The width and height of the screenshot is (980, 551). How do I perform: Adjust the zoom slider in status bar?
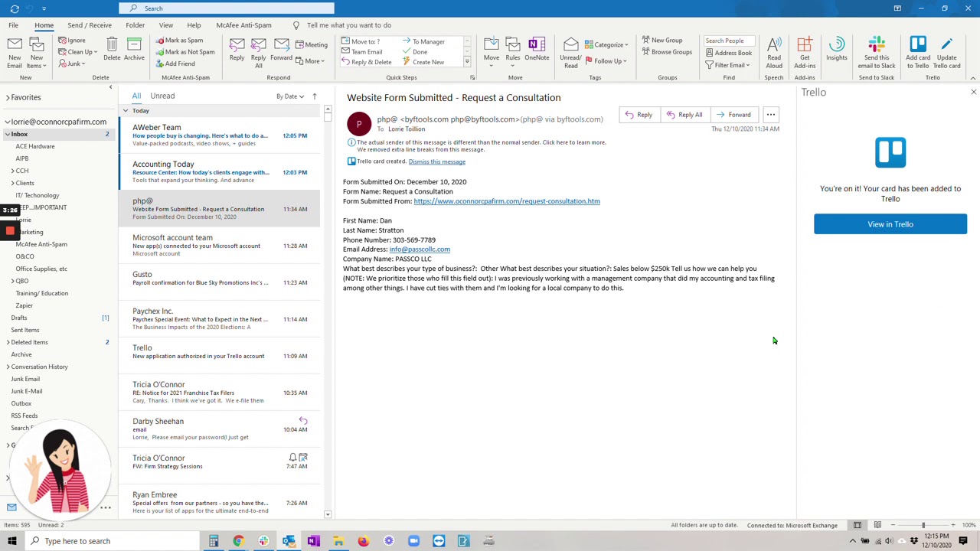923,525
